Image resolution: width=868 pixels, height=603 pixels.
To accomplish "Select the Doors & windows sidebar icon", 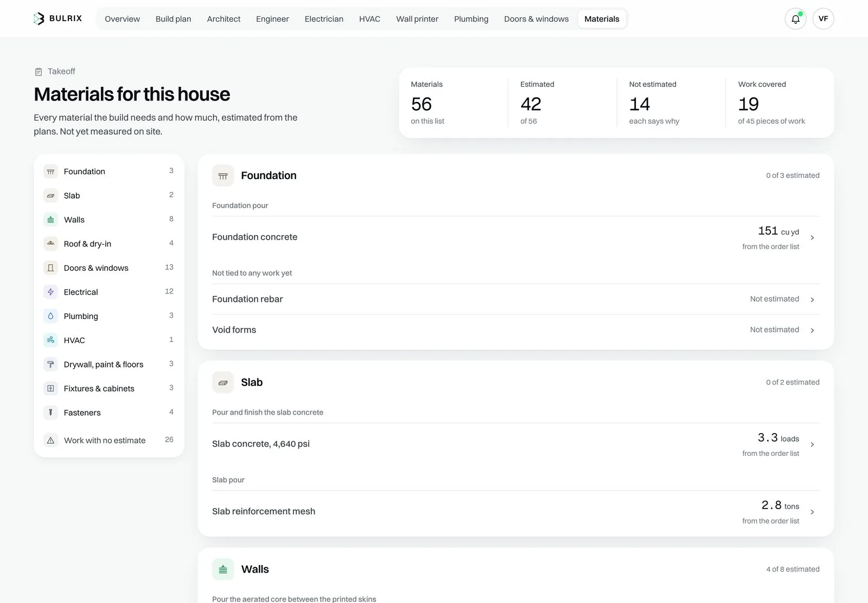I will click(50, 268).
